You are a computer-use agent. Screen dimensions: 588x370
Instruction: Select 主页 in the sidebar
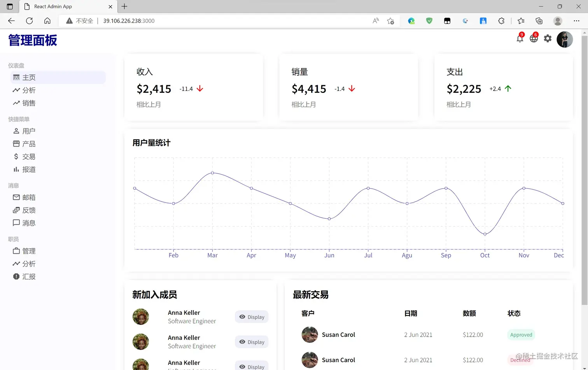click(58, 77)
